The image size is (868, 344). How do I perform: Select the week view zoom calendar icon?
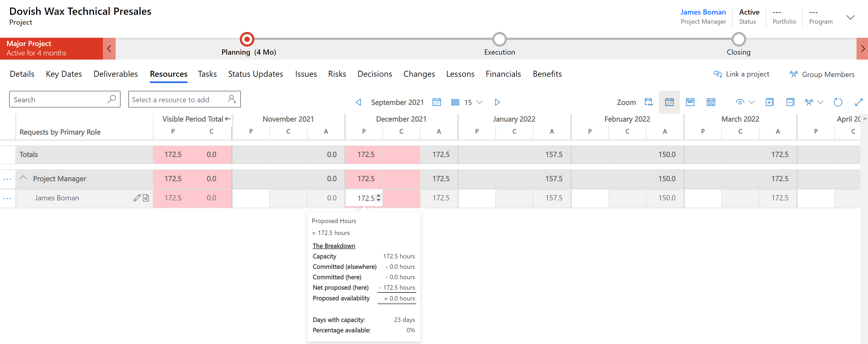pyautogui.click(x=690, y=102)
